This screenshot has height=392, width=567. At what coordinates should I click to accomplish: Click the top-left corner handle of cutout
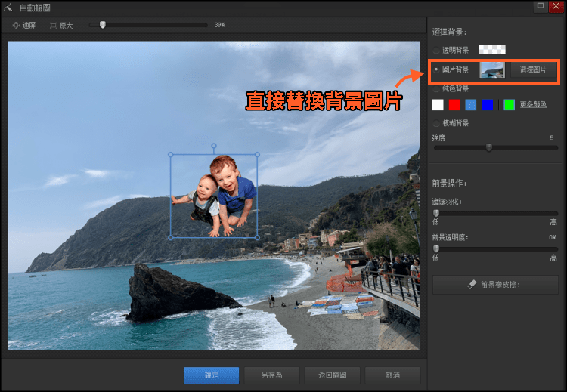click(x=171, y=155)
